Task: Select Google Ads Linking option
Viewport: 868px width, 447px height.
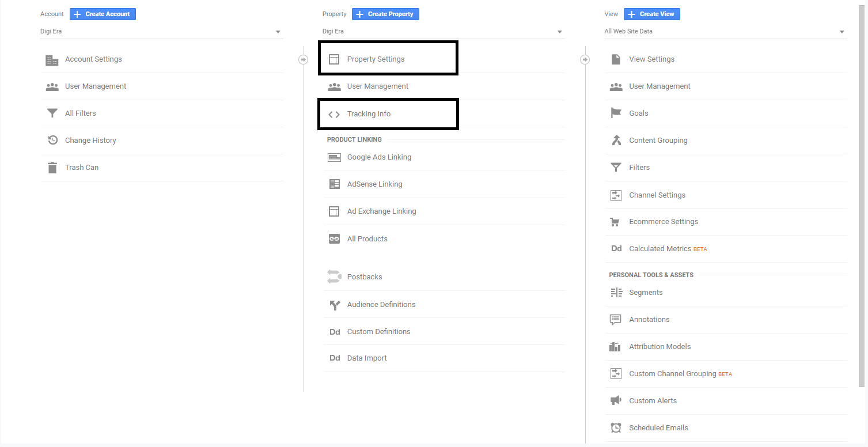Action: pos(379,157)
